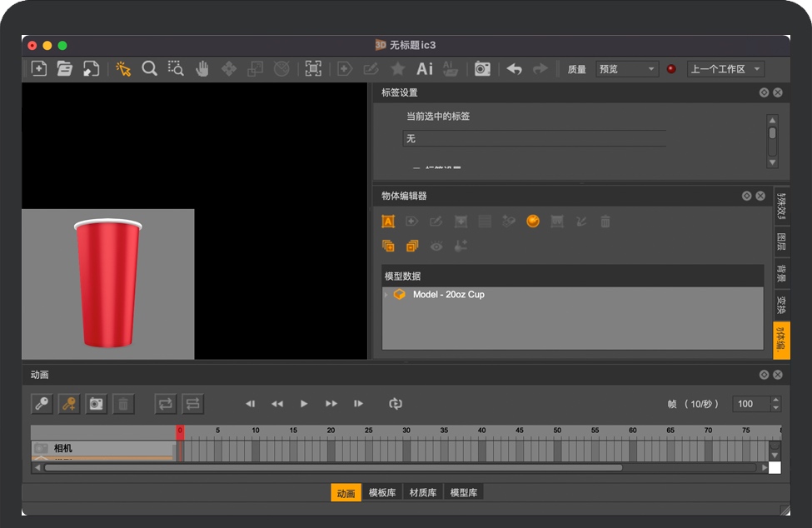The width and height of the screenshot is (812, 528).
Task: Click the add keyframe key icon
Action: (68, 404)
